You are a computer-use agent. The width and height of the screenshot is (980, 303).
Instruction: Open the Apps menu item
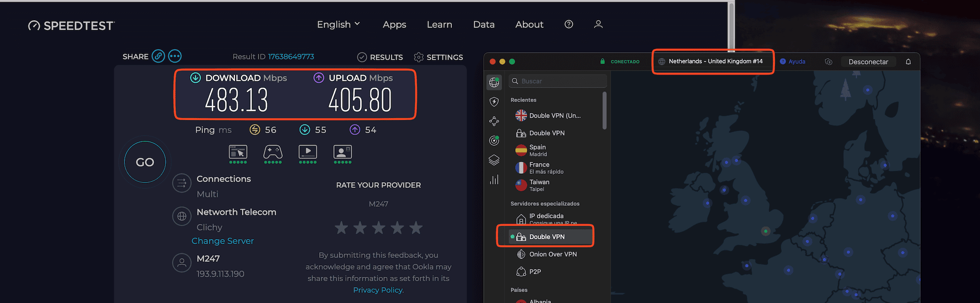click(394, 24)
